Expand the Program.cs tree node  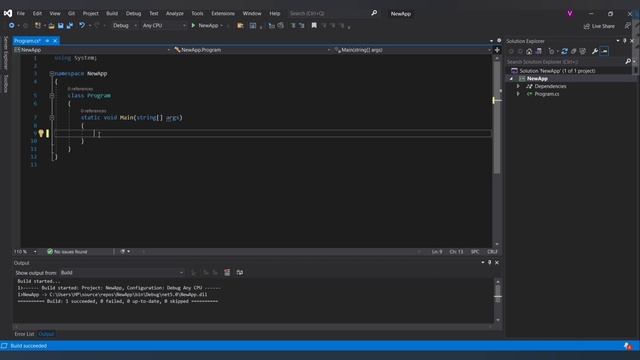[x=518, y=94]
